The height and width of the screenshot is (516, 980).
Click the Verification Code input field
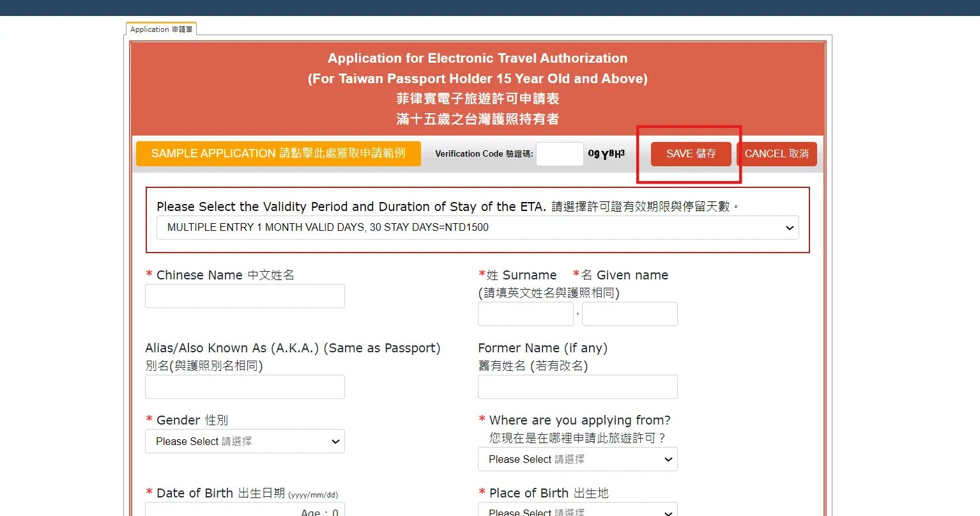coord(560,154)
